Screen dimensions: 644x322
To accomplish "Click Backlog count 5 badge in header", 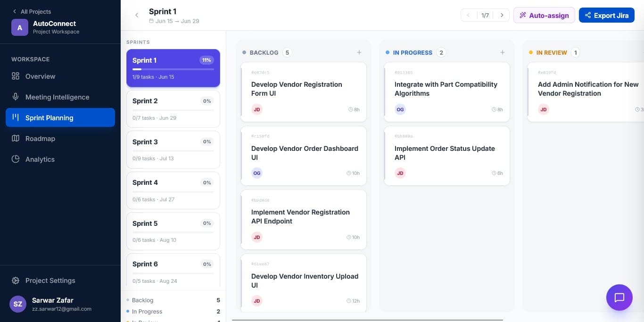I will (287, 52).
